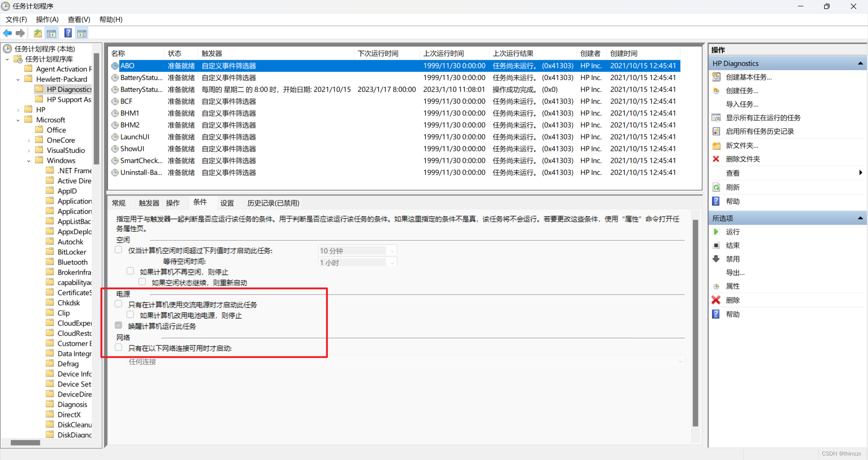Collapse the selected item (所选项) actions section

click(x=860, y=218)
